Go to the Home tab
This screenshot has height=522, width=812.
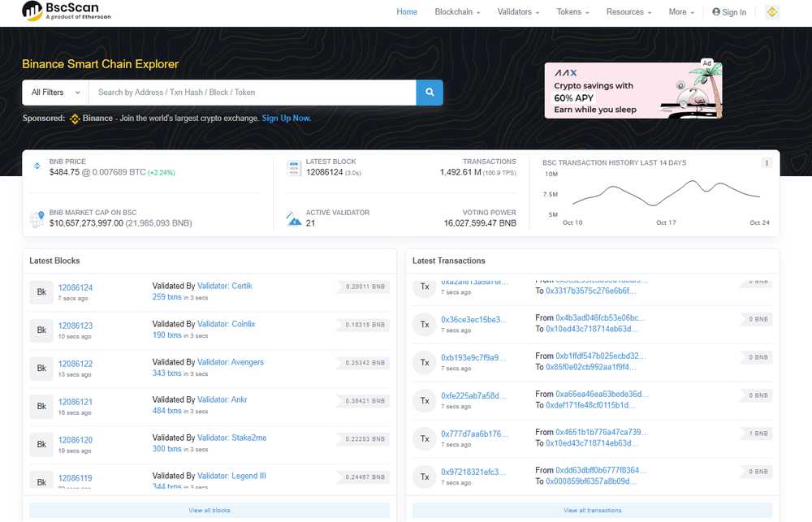[x=407, y=12]
